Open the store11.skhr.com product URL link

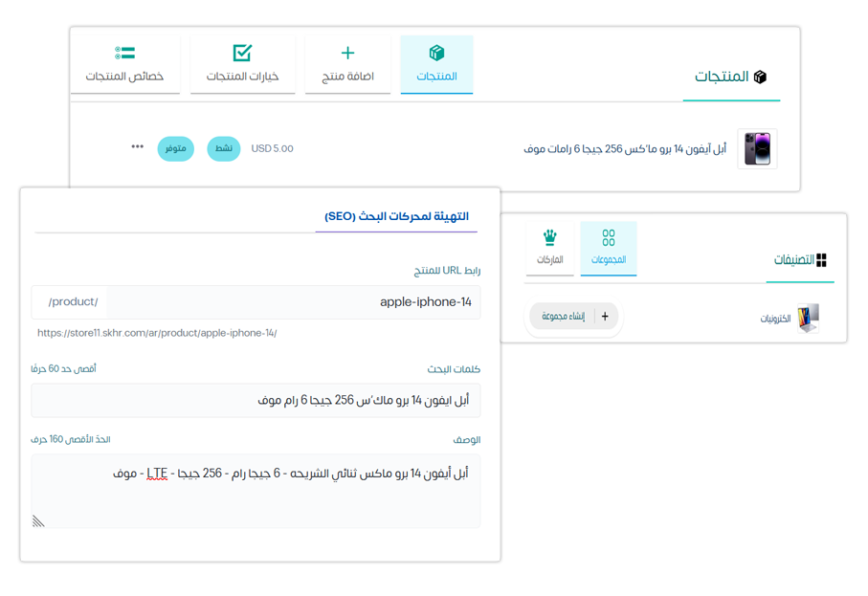tap(157, 333)
